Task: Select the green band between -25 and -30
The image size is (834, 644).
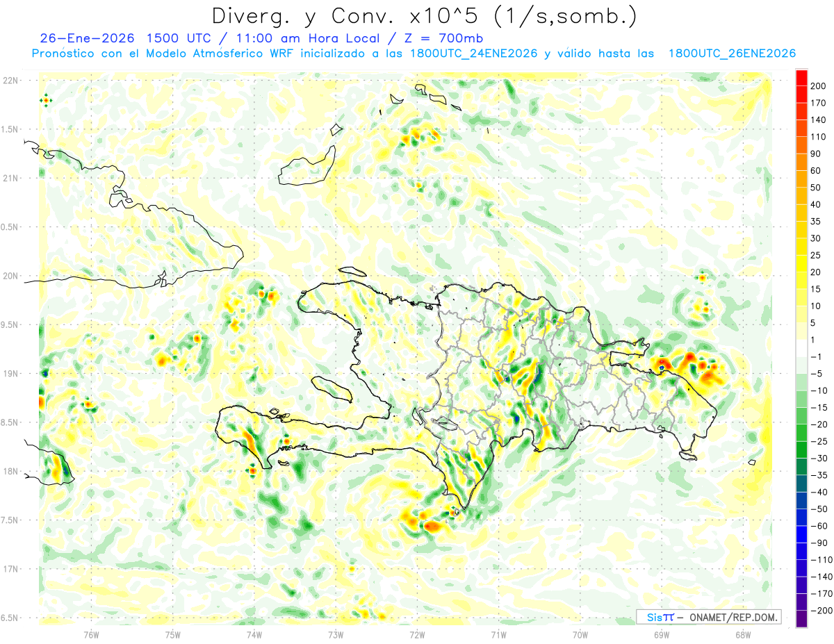Action: [801, 449]
